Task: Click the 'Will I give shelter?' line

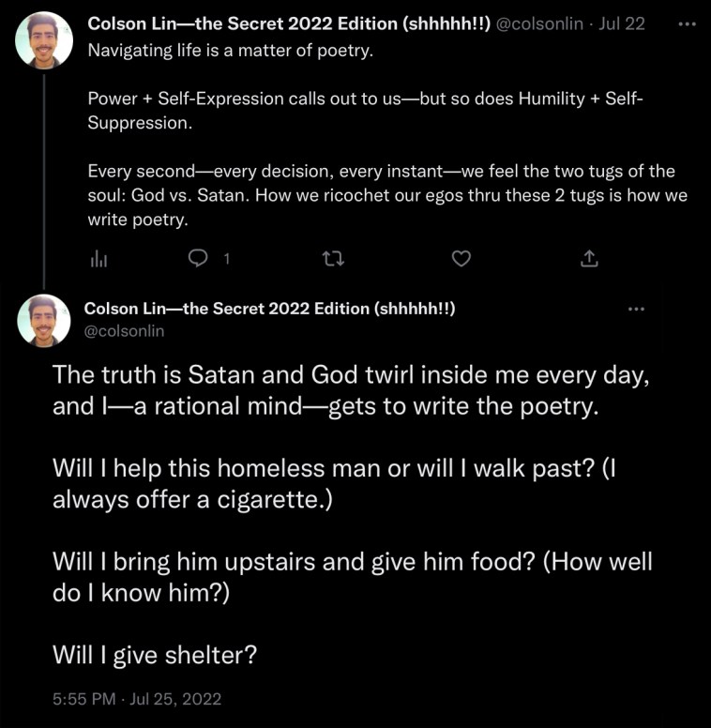Action: 155,655
